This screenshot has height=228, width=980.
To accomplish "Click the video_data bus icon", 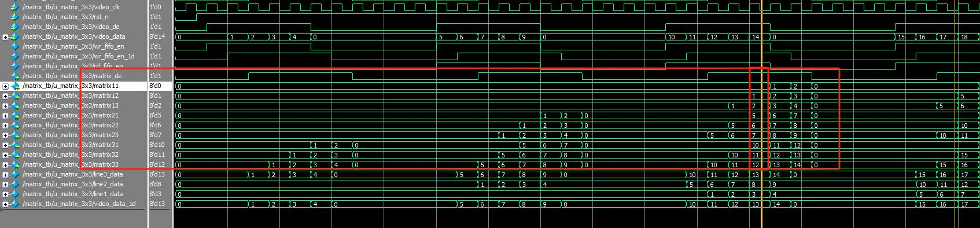I will (x=16, y=36).
